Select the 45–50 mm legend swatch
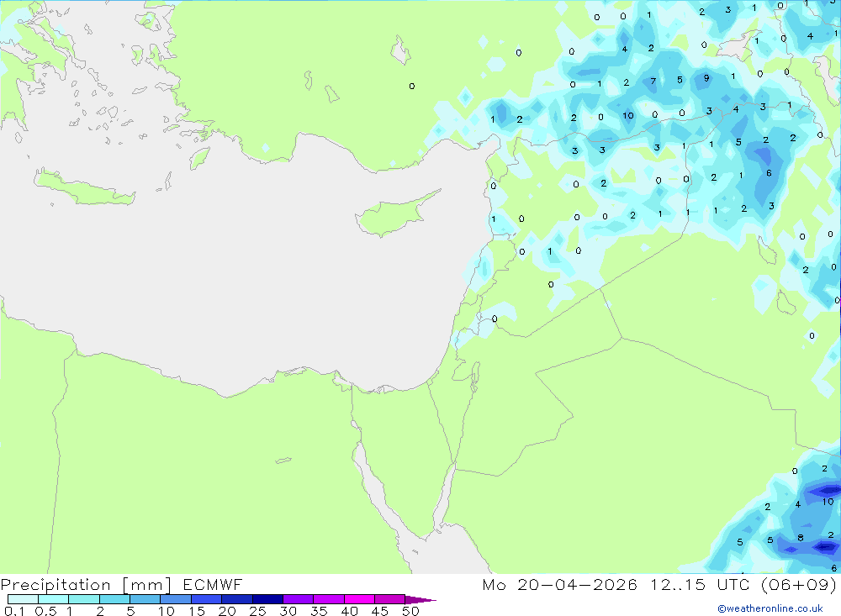 pos(389,599)
